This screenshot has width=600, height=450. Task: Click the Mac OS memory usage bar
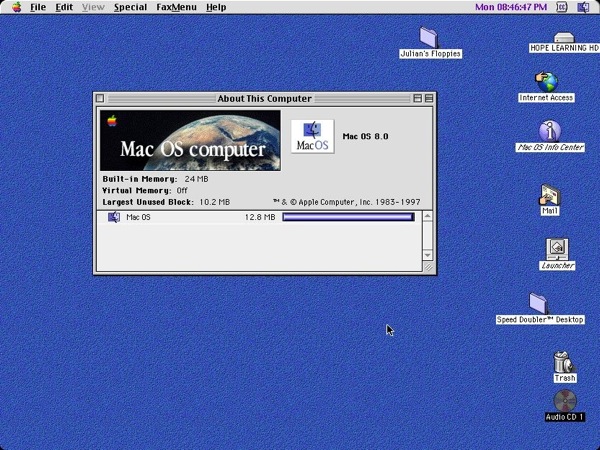[348, 217]
